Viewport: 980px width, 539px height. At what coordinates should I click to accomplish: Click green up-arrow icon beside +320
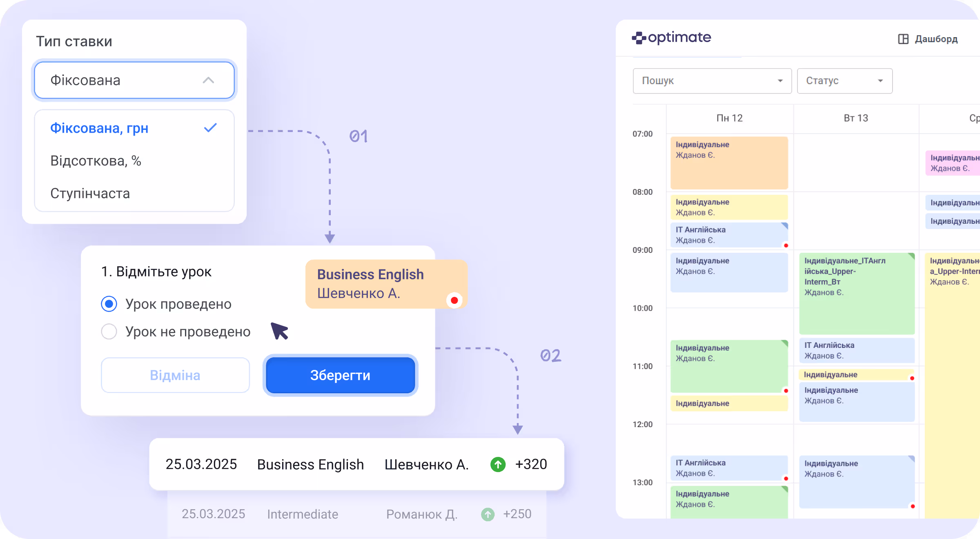498,464
